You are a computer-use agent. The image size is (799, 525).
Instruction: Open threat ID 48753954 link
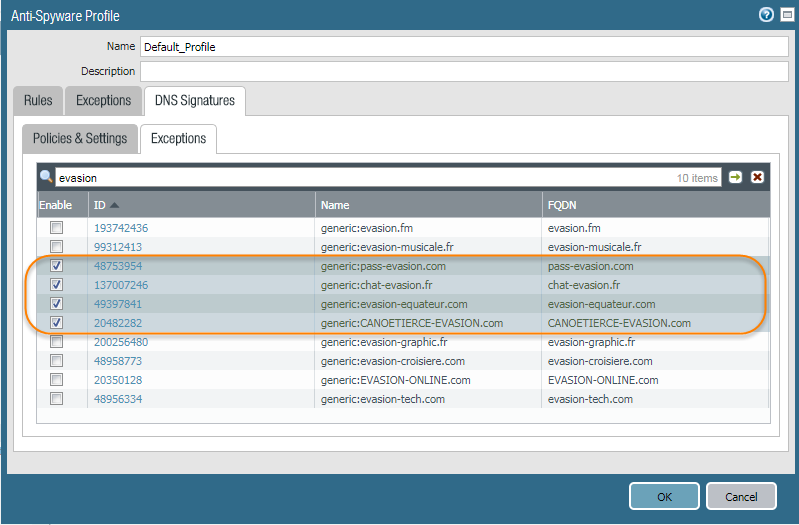point(118,266)
